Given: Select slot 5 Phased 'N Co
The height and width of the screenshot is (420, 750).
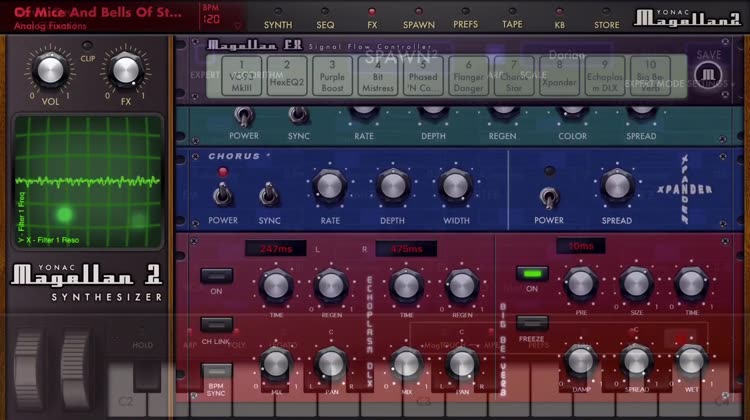Looking at the screenshot, I should (x=423, y=76).
